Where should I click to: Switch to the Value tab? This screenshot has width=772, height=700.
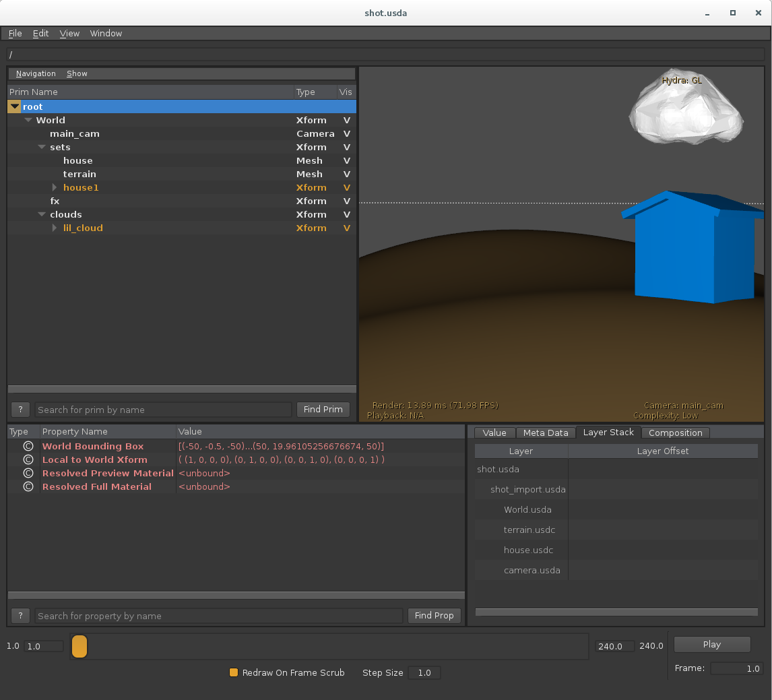click(x=494, y=433)
